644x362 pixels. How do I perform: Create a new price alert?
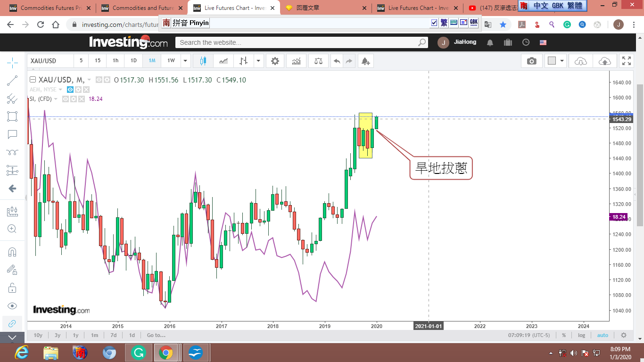click(x=365, y=61)
